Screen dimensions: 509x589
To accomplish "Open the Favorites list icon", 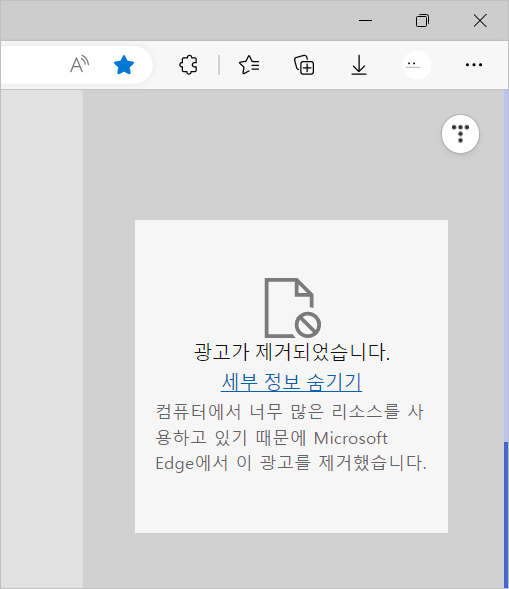I will pos(249,65).
